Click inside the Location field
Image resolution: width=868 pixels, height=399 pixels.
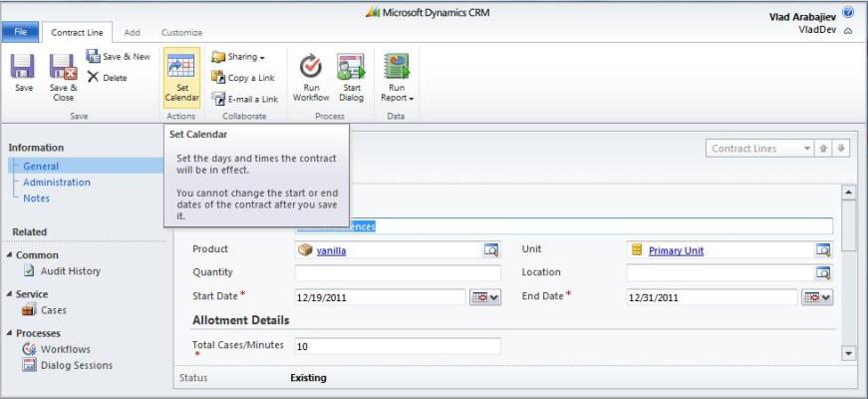(x=721, y=272)
